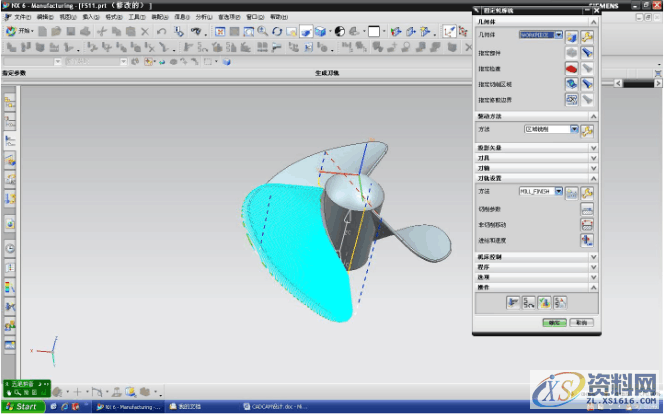Edit drive method with wrench icon
The image size is (664, 414).
587,130
